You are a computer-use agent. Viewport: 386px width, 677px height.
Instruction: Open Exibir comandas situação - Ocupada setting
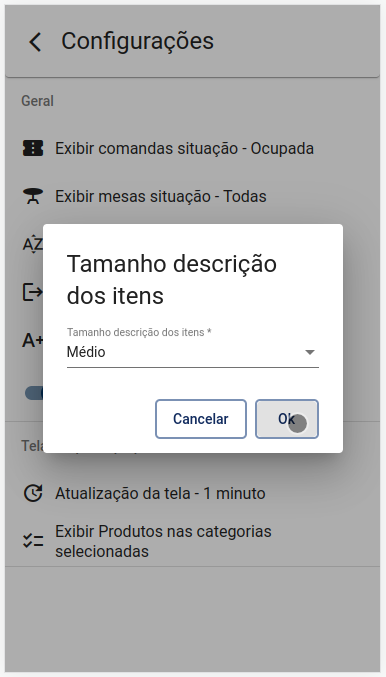point(184,149)
